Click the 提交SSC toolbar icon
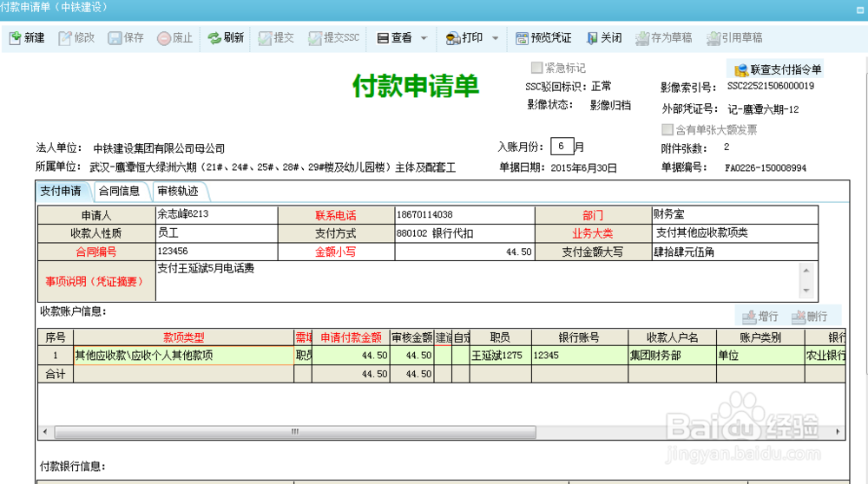 click(315, 37)
